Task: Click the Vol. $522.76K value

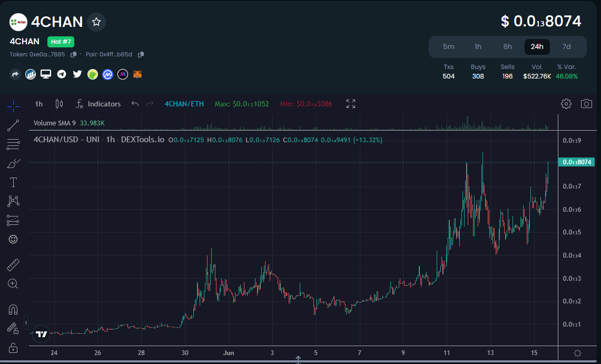Action: [x=537, y=76]
